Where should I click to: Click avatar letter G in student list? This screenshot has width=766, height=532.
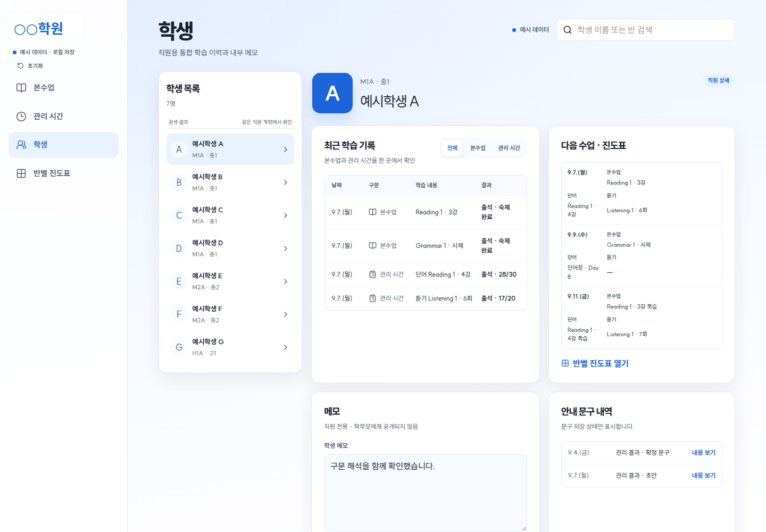179,347
